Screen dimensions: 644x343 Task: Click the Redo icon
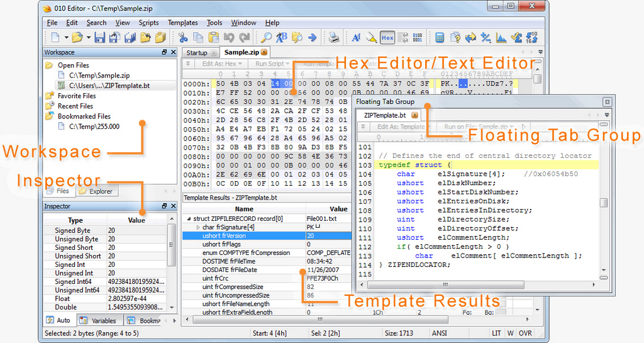[x=245, y=38]
